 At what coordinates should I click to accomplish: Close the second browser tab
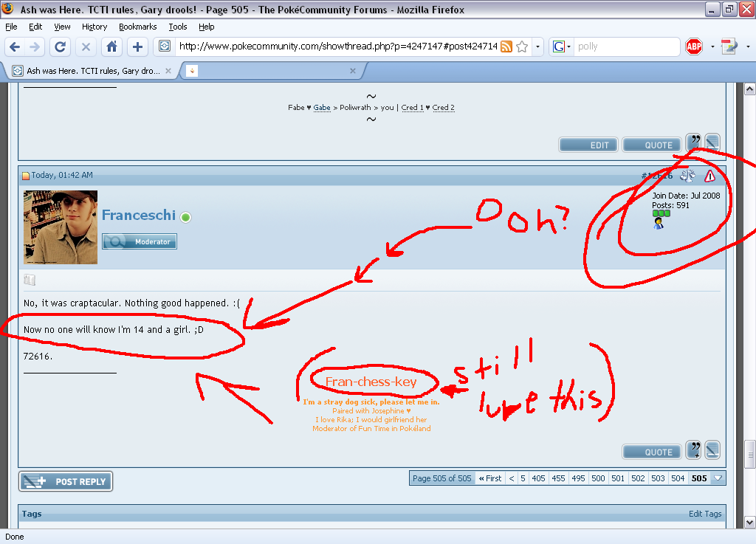coord(353,71)
